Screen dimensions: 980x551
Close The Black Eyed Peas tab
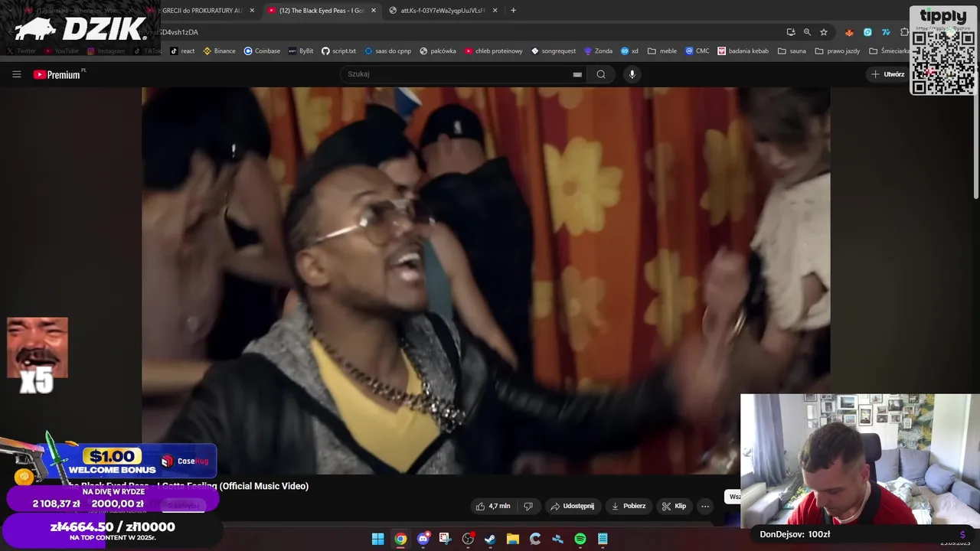374,11
